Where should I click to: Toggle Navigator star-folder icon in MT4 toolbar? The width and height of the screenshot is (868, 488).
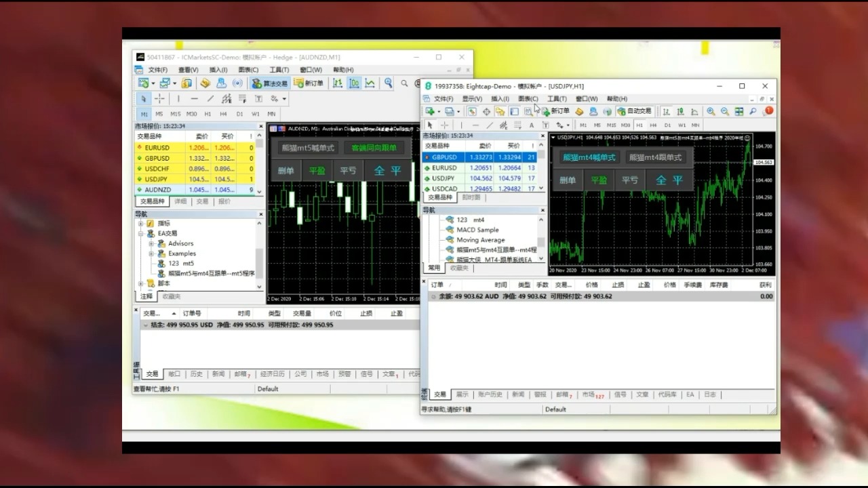(x=500, y=111)
